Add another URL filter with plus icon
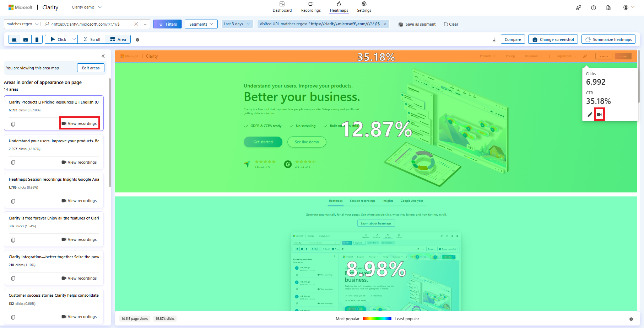 coord(145,24)
